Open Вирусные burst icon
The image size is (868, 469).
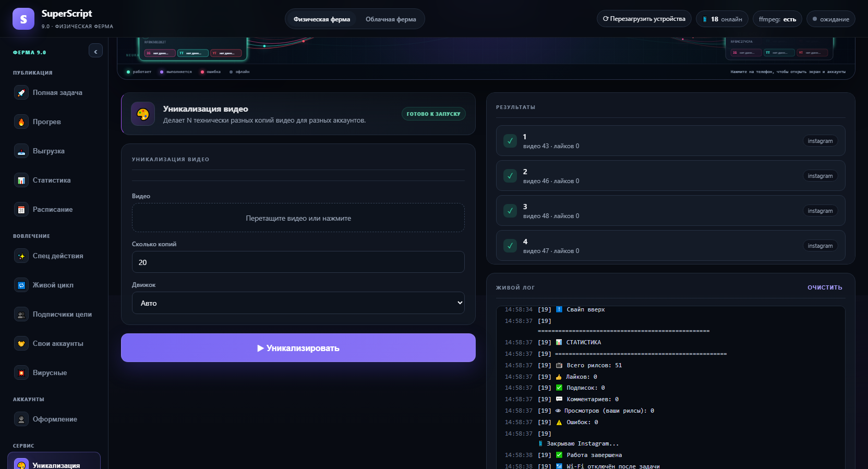(21, 373)
